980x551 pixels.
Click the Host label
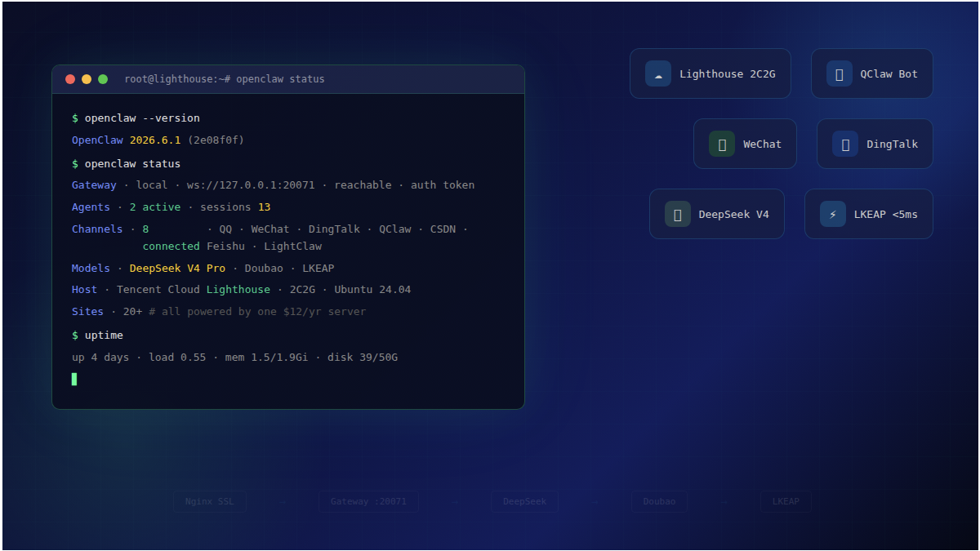pyautogui.click(x=84, y=290)
